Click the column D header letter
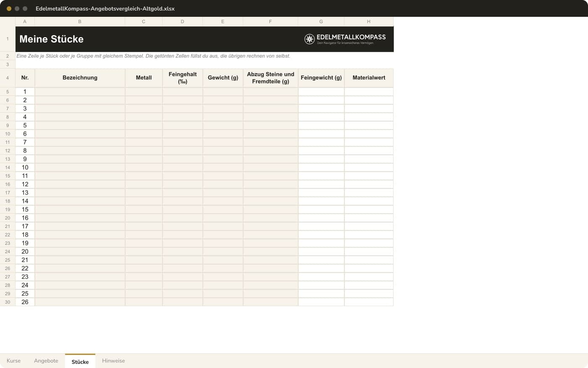 click(182, 21)
